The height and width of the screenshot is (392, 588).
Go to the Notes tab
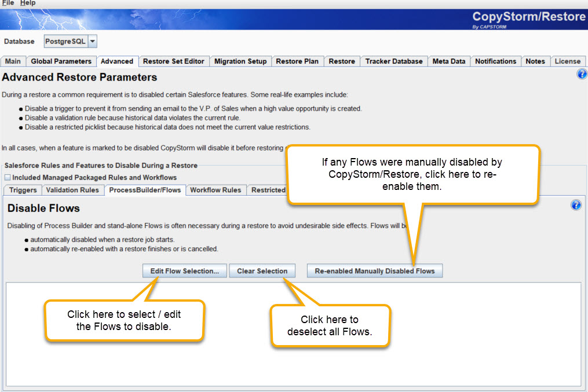click(535, 61)
